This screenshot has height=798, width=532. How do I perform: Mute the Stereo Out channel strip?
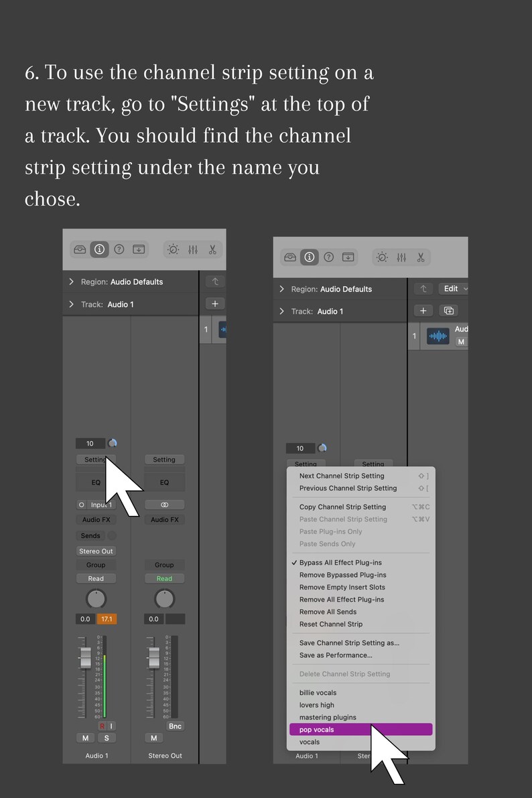153,738
